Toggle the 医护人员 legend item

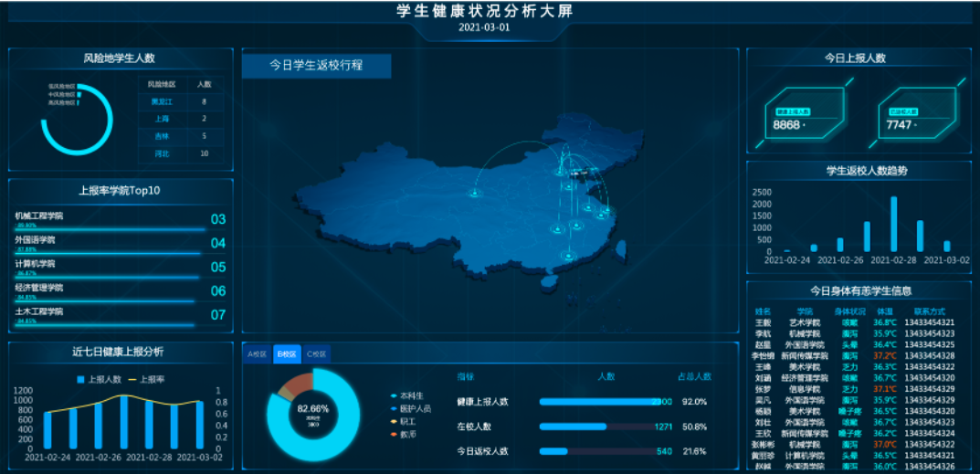click(411, 408)
